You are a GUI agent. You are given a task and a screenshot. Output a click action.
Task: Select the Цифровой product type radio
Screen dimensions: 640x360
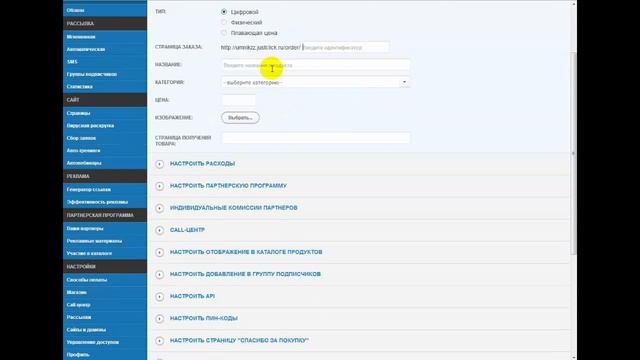224,12
